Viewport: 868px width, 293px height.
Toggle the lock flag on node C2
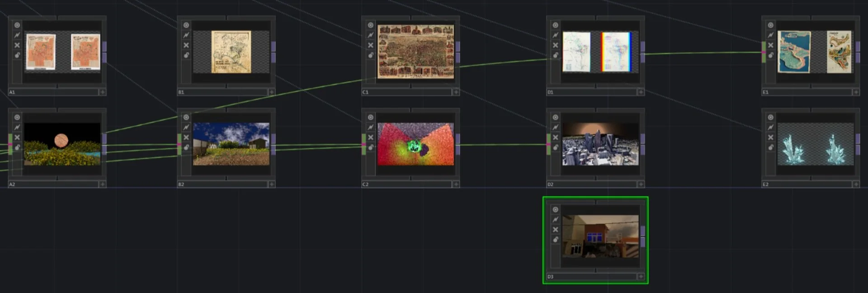[371, 147]
